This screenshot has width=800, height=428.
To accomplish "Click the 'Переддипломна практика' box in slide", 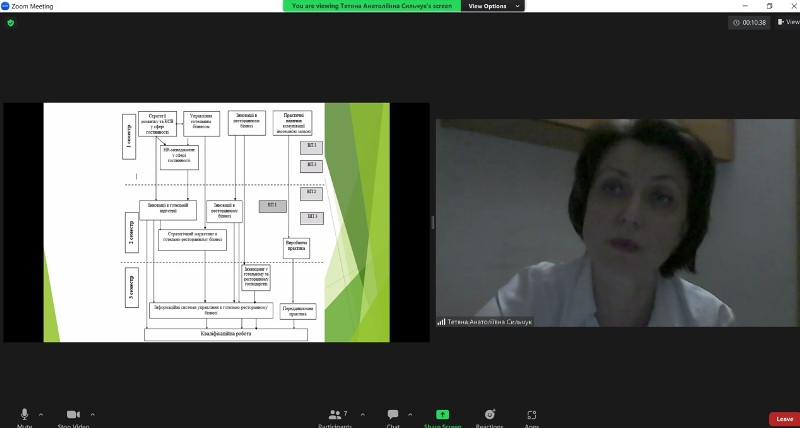I will tap(298, 311).
